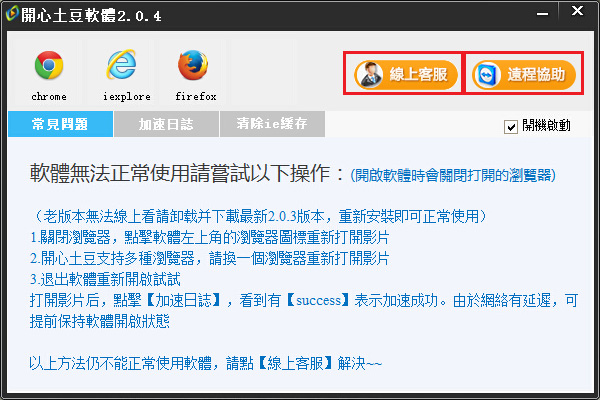600x400 pixels.
Task: Open the iexplore browser icon
Action: point(122,64)
